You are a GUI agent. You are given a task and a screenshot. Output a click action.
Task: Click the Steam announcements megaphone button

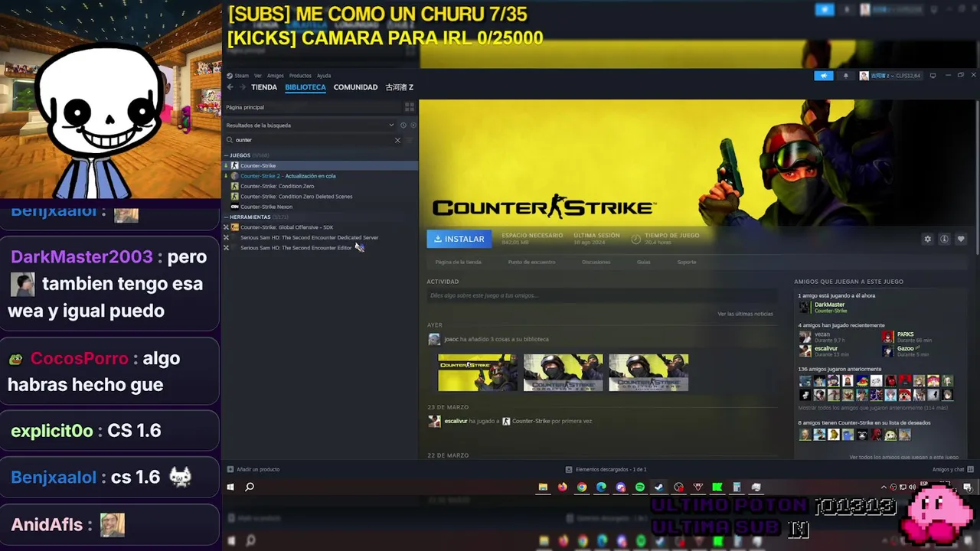pyautogui.click(x=824, y=76)
